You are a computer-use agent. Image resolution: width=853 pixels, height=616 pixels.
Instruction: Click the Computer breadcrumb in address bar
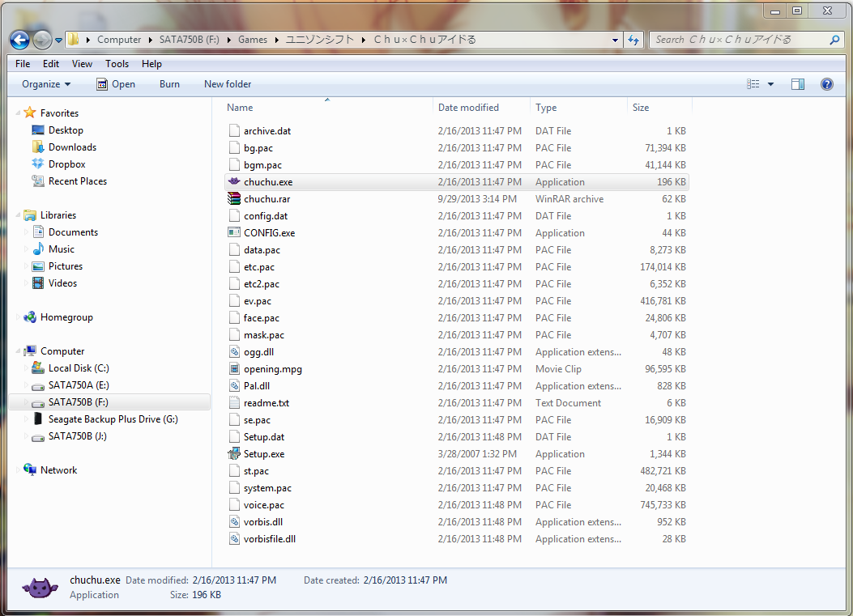119,40
